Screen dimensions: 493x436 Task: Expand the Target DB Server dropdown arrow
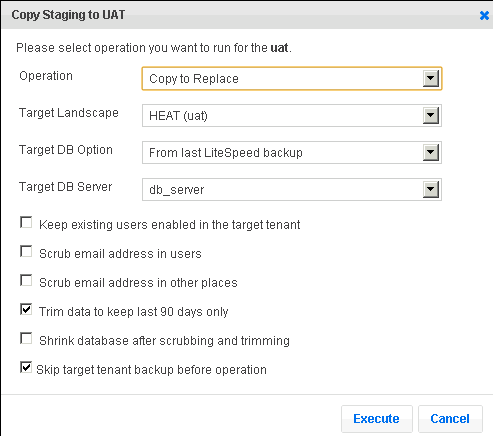coord(431,190)
